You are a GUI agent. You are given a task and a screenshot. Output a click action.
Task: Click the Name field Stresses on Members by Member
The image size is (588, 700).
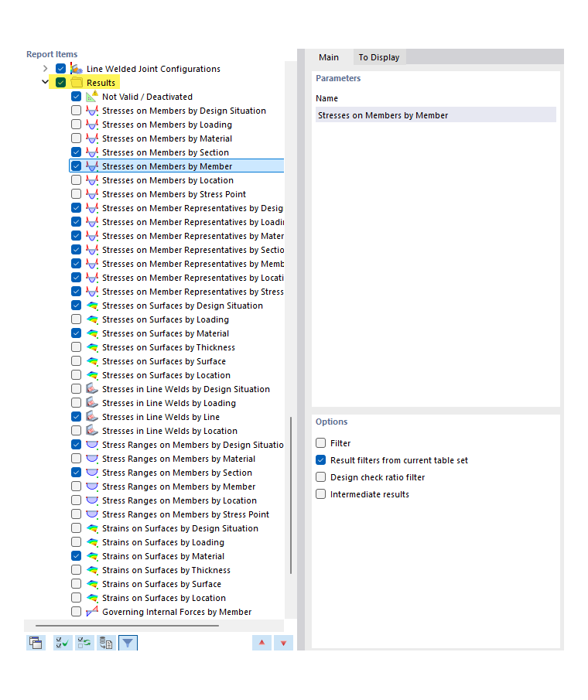coord(436,115)
